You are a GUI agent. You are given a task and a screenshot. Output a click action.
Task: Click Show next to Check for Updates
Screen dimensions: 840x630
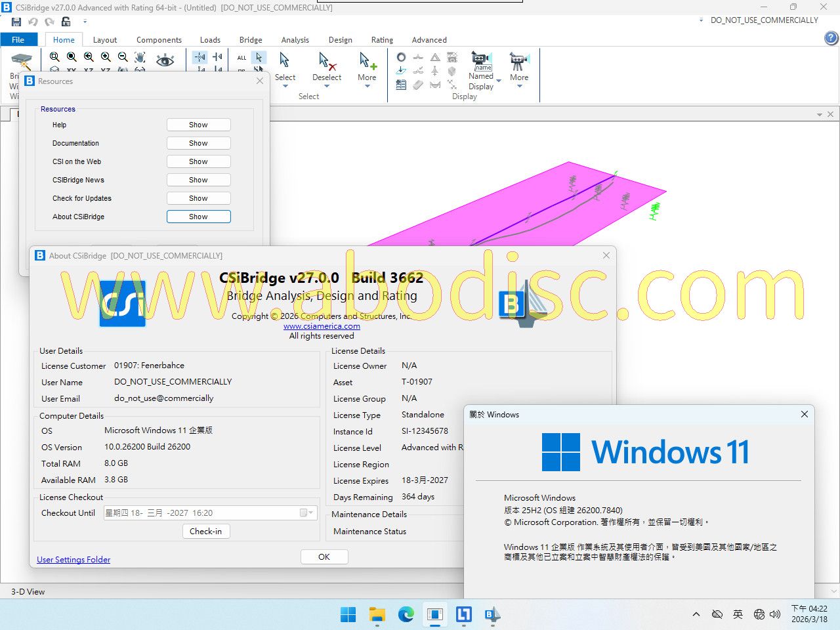[198, 198]
